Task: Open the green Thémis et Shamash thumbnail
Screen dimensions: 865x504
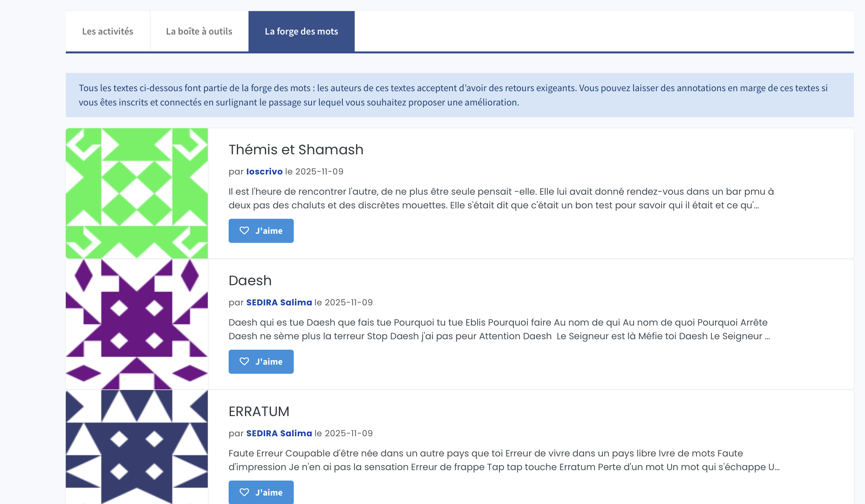Action: [136, 193]
